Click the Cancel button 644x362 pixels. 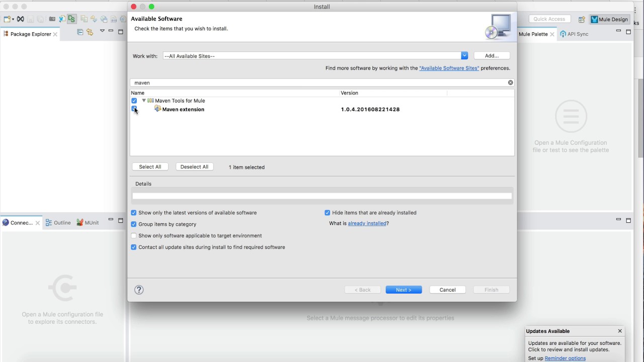pyautogui.click(x=447, y=290)
